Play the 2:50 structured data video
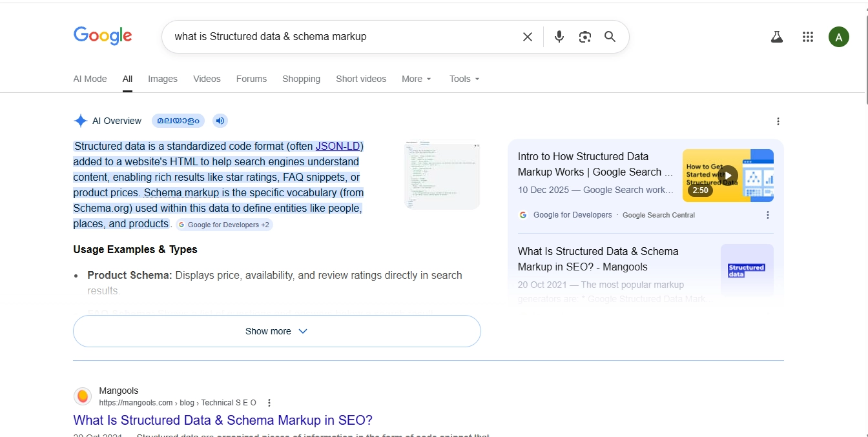Viewport: 868px width, 437px height. click(728, 175)
